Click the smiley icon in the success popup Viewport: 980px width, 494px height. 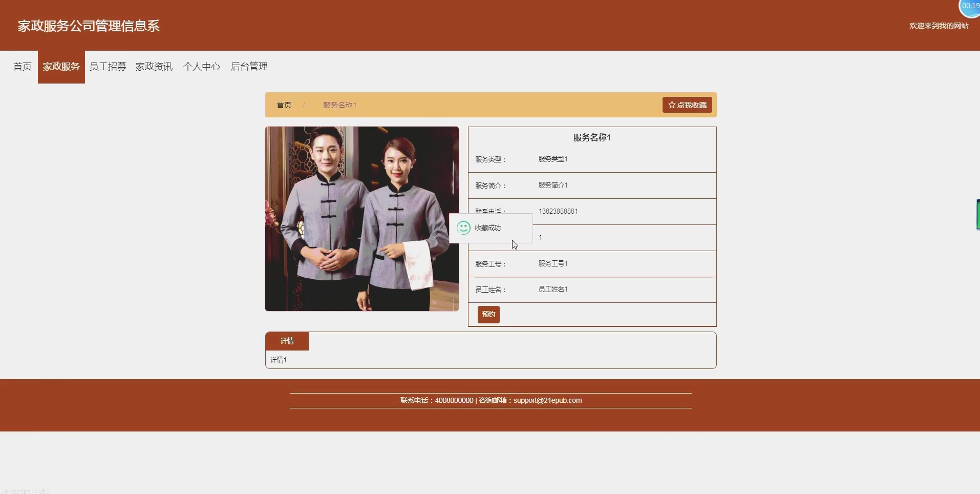click(x=463, y=228)
